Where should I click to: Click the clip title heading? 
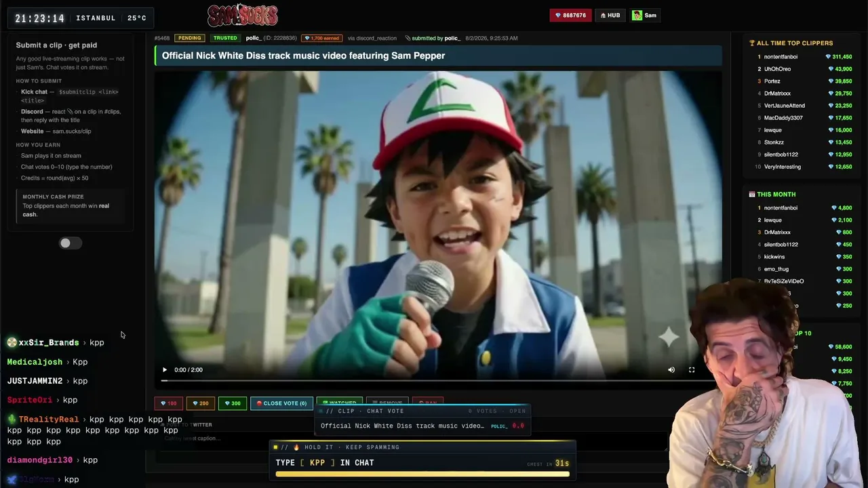[303, 56]
